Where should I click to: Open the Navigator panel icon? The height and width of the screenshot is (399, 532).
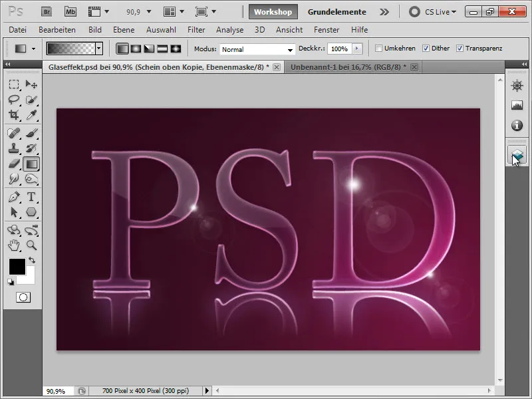pos(517,86)
